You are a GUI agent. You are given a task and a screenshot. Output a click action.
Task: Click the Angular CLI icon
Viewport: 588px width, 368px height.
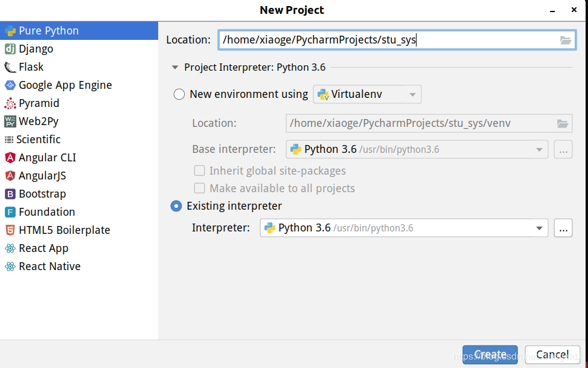coord(10,158)
